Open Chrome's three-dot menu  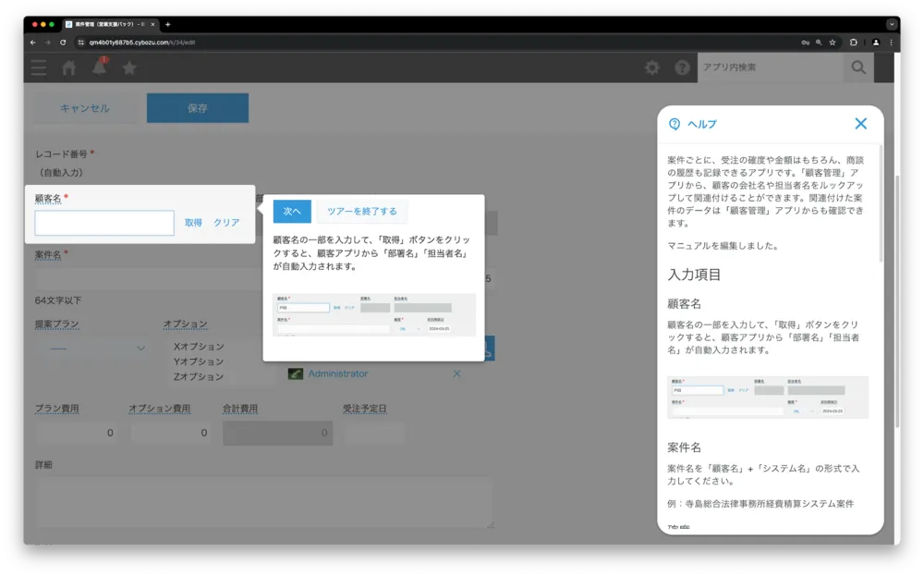click(x=891, y=43)
